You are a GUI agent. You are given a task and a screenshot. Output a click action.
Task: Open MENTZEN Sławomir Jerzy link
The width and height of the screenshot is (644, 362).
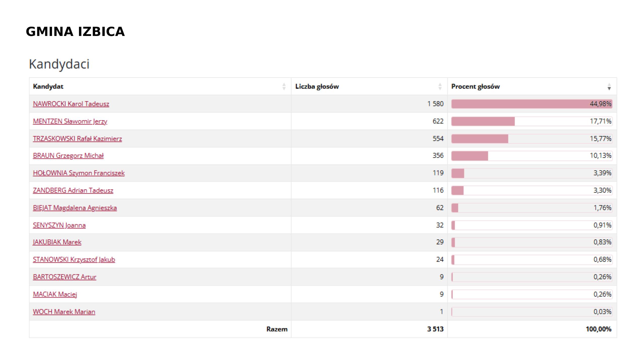tap(70, 121)
